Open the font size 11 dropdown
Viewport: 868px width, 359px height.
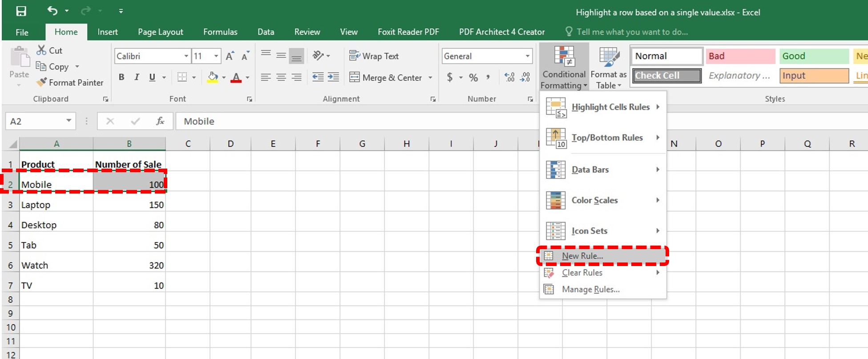[216, 56]
